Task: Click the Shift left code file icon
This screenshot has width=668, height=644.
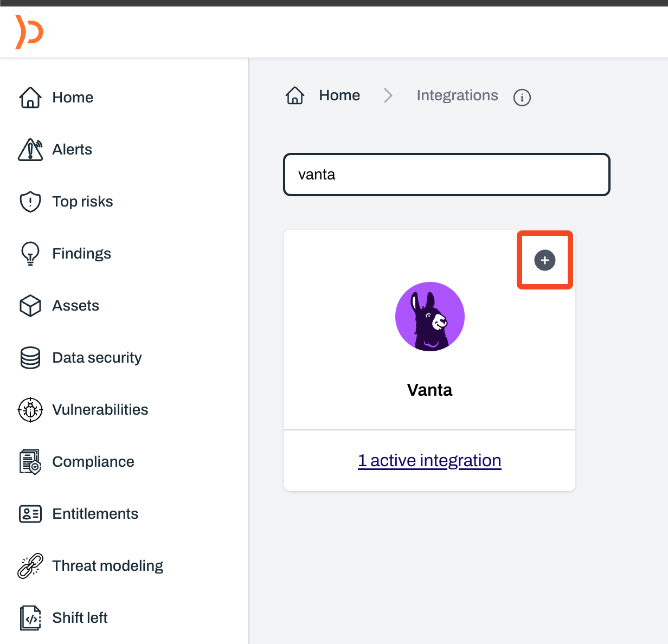Action: point(30,618)
